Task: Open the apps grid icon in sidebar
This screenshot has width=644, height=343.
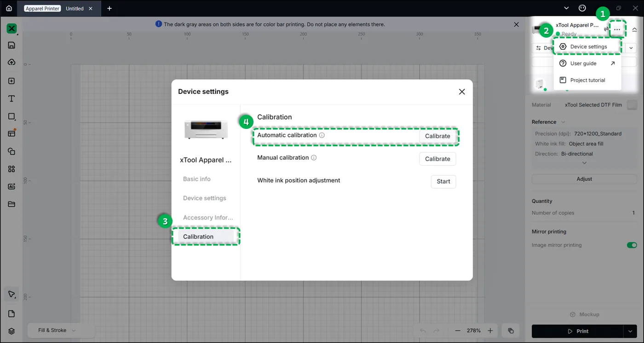Action: 11,169
